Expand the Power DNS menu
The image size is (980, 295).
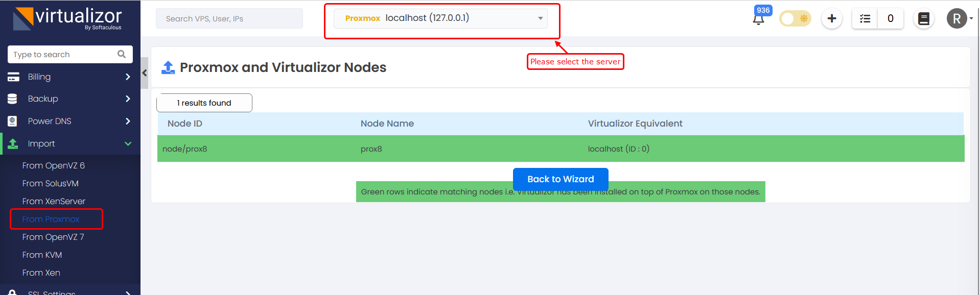click(x=70, y=121)
